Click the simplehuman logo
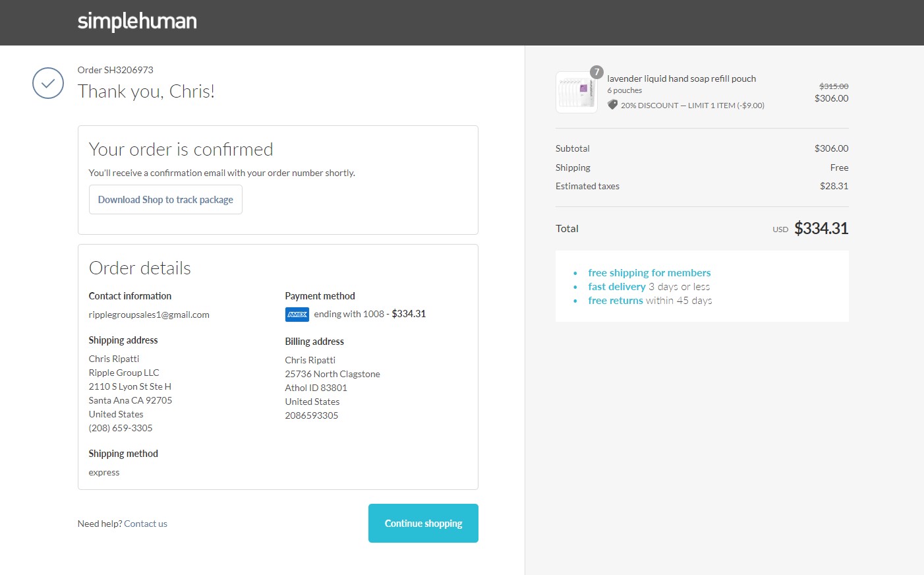Image resolution: width=924 pixels, height=575 pixels. point(137,21)
